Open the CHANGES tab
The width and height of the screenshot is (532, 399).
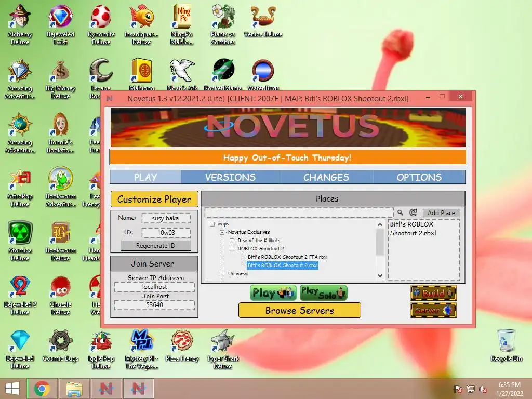point(326,177)
